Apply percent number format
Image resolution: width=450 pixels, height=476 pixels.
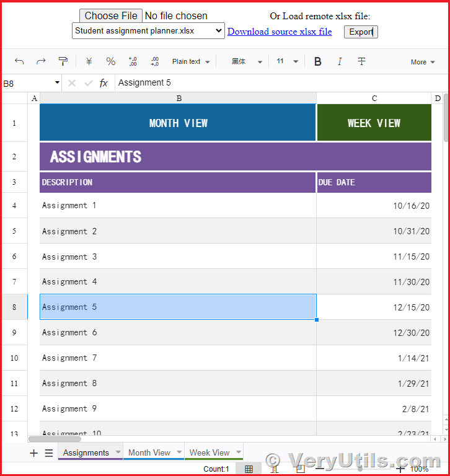tap(110, 61)
